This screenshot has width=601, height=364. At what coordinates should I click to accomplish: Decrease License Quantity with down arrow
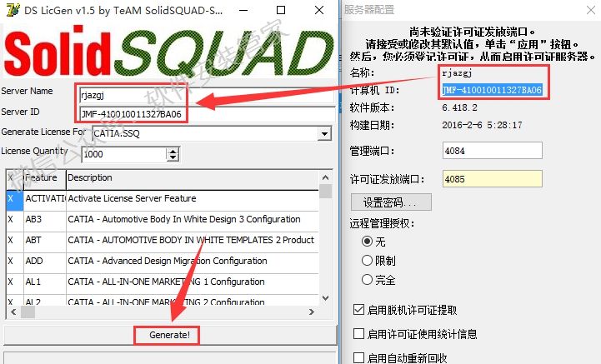click(173, 157)
